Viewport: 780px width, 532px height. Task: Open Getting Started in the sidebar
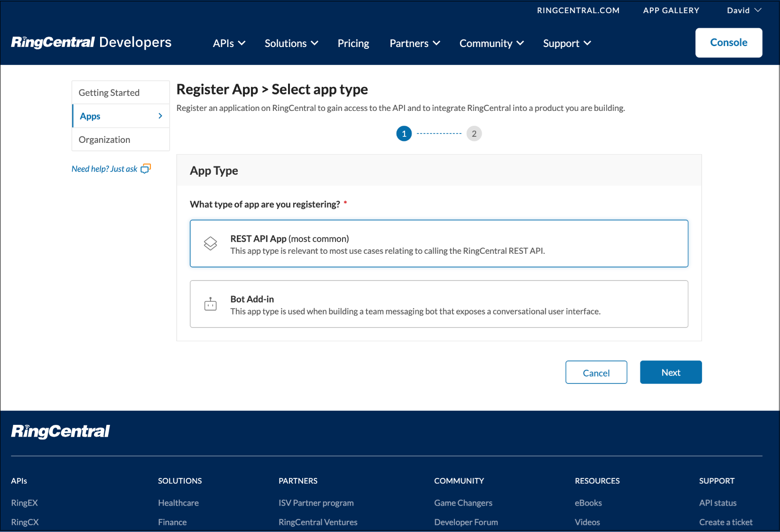click(x=121, y=93)
